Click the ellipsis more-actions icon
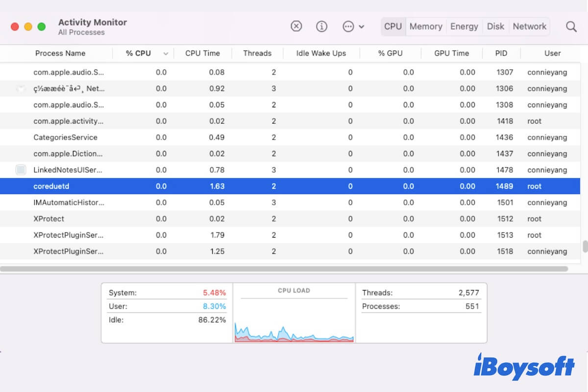The width and height of the screenshot is (588, 392). point(348,26)
